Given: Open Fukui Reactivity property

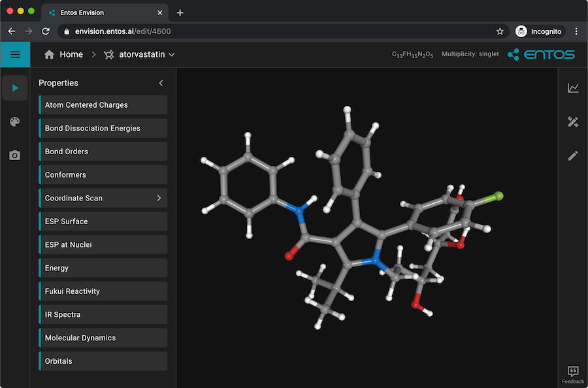Looking at the screenshot, I should [x=103, y=291].
